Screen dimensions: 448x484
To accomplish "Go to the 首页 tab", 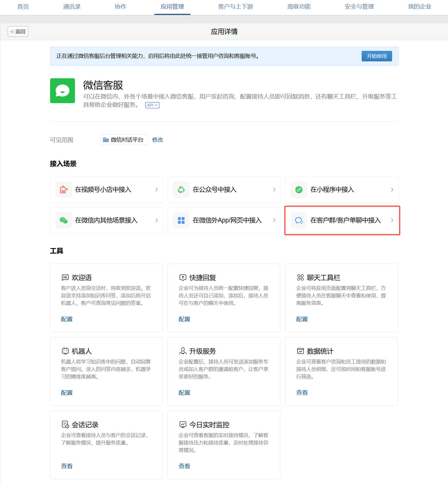I will pos(23,7).
